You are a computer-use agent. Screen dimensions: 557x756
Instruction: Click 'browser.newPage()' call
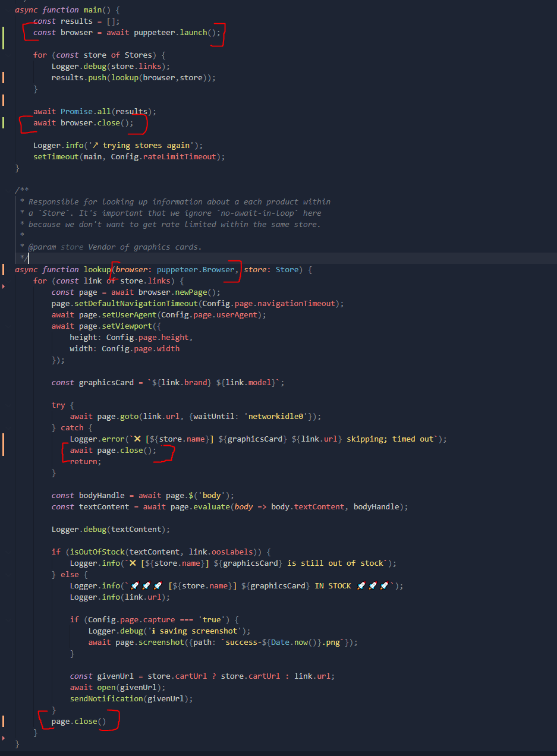[180, 292]
